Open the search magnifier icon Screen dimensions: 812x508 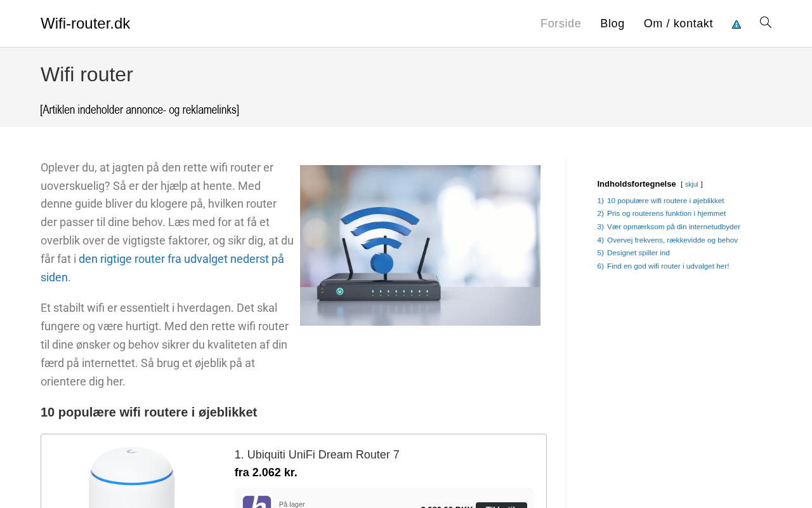(x=766, y=23)
